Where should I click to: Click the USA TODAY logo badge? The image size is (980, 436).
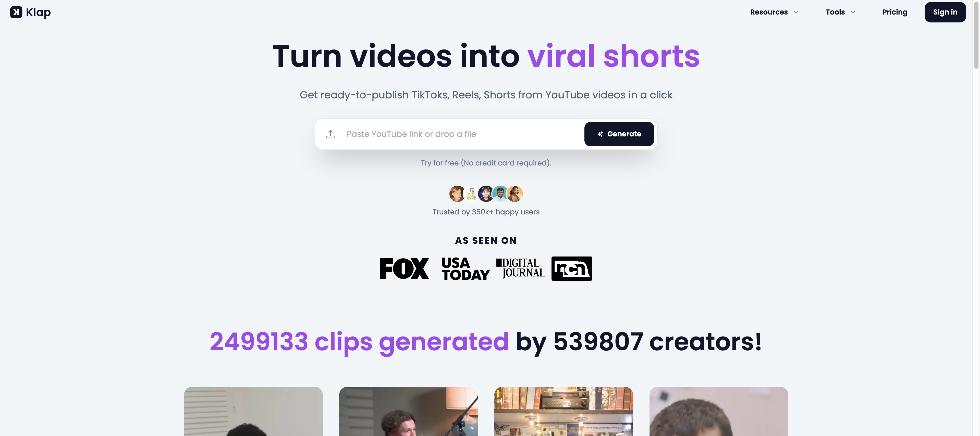(465, 268)
